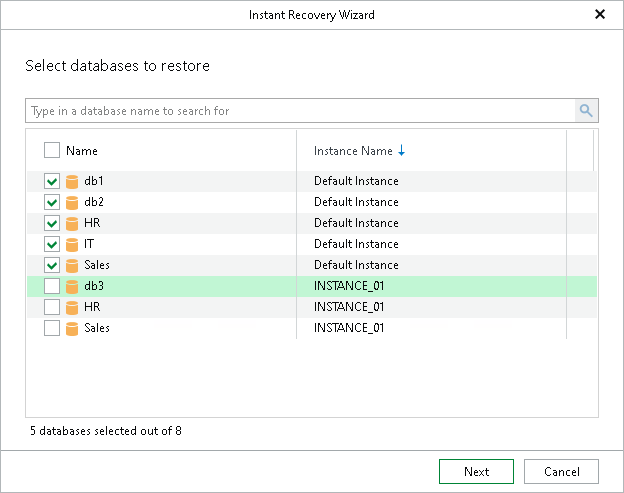The image size is (624, 493).
Task: Check the INSTANCE_01 HR checkbox
Action: pyautogui.click(x=52, y=307)
